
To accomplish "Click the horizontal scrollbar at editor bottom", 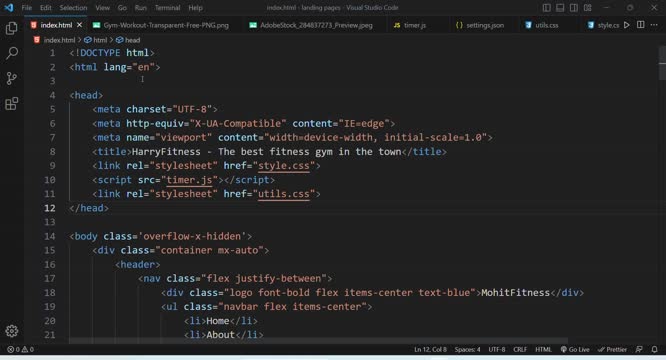I will tap(318, 341).
